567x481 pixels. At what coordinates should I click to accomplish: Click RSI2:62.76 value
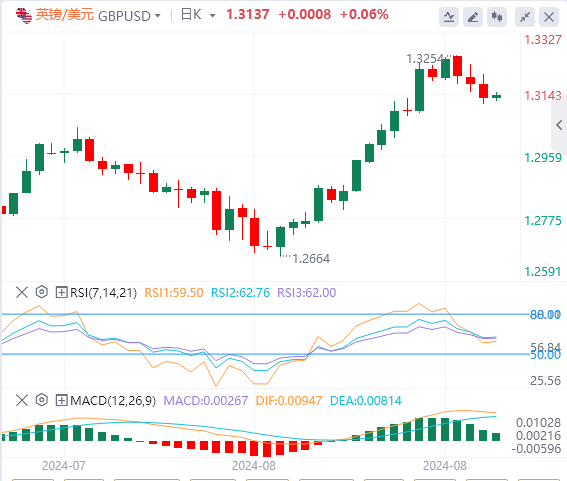240,293
